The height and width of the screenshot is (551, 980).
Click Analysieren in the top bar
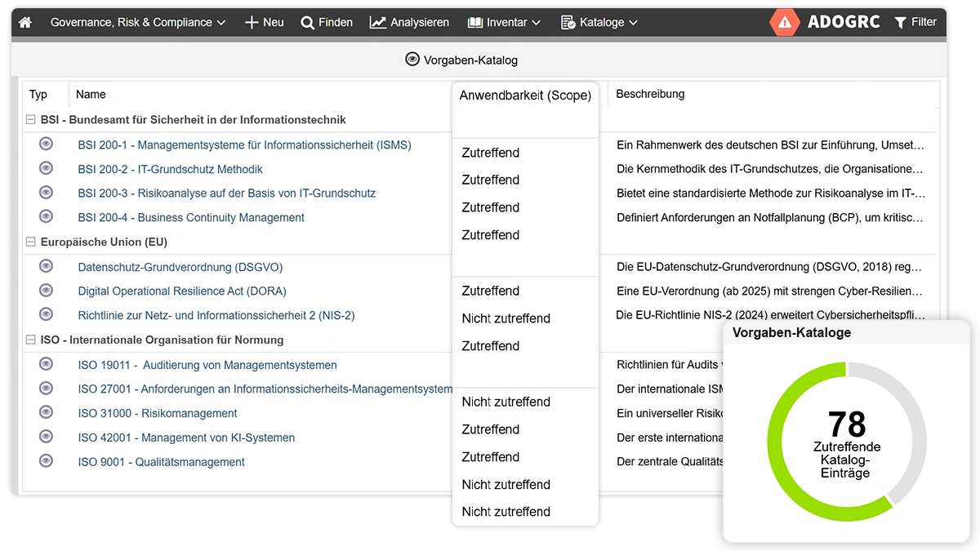point(409,23)
